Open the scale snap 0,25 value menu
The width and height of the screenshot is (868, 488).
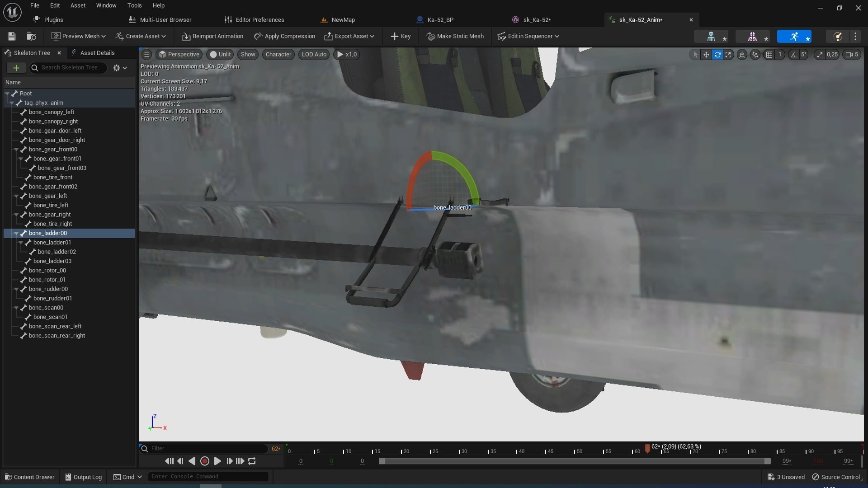[832, 54]
